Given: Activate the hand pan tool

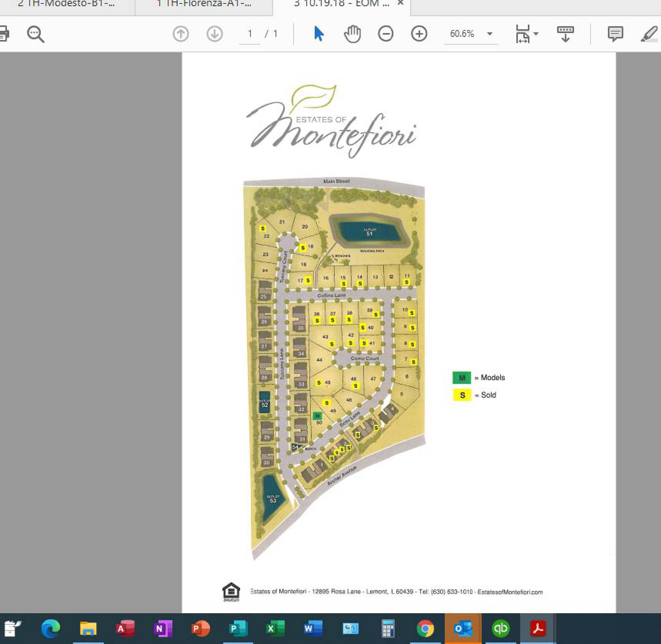Looking at the screenshot, I should [352, 34].
